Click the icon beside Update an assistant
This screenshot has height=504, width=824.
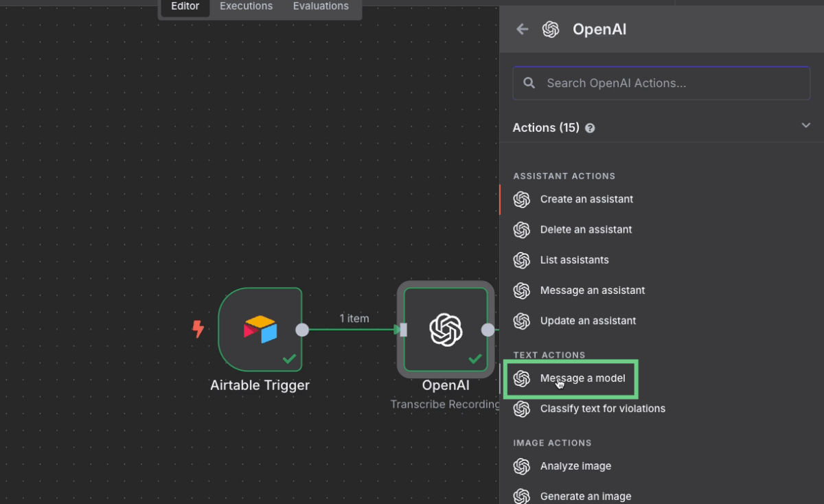[522, 321]
